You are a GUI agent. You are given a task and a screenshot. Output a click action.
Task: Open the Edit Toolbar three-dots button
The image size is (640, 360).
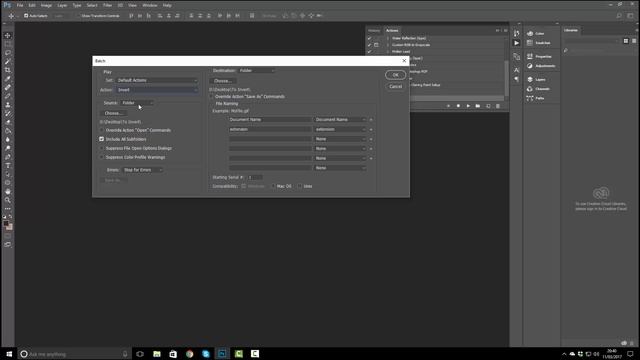[8, 209]
